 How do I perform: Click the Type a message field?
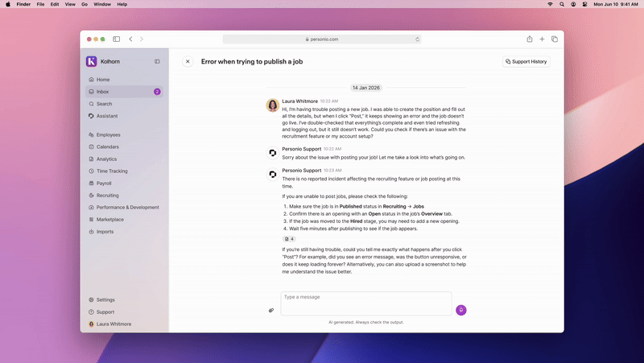(365, 303)
